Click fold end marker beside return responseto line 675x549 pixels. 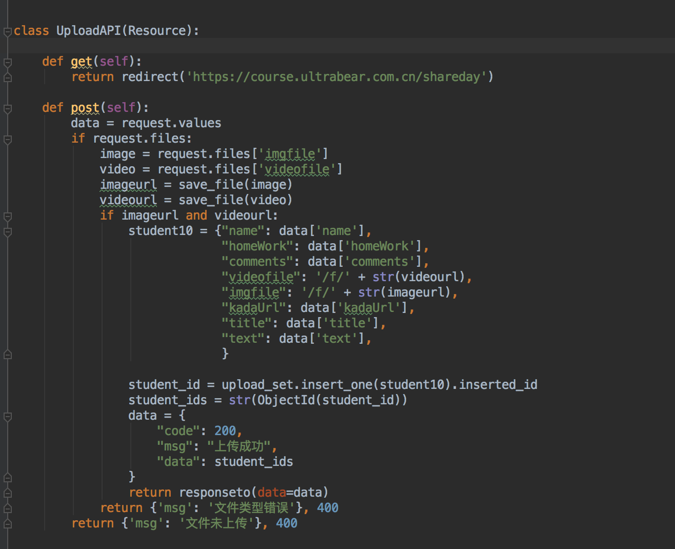(7, 493)
